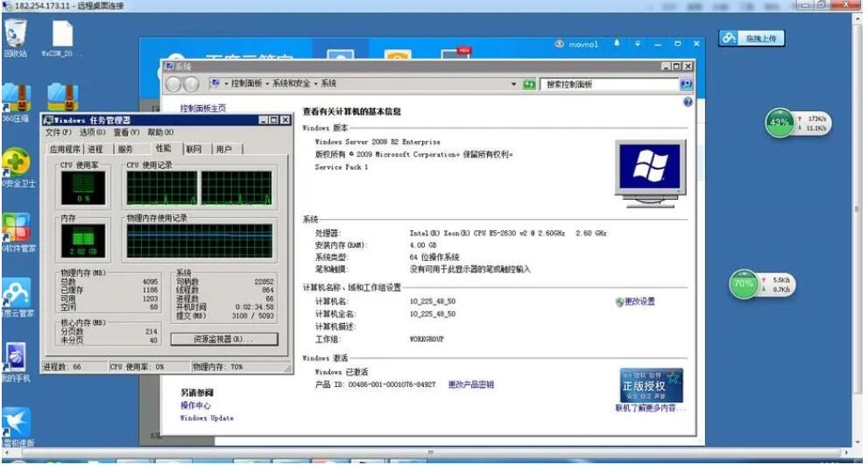The image size is (868, 465).
Task: Click the 进程数: 66 status bar entry
Action: [x=61, y=367]
